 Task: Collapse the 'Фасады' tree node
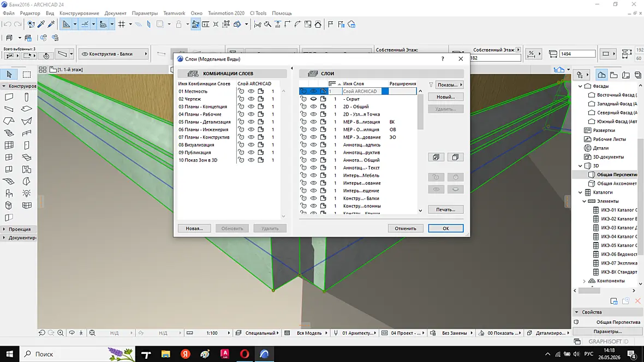tap(580, 86)
